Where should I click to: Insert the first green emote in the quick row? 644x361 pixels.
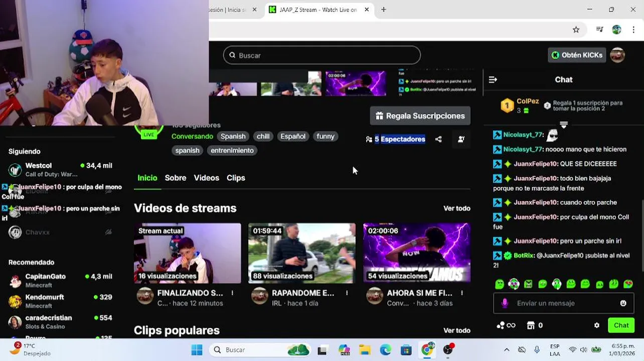500,284
